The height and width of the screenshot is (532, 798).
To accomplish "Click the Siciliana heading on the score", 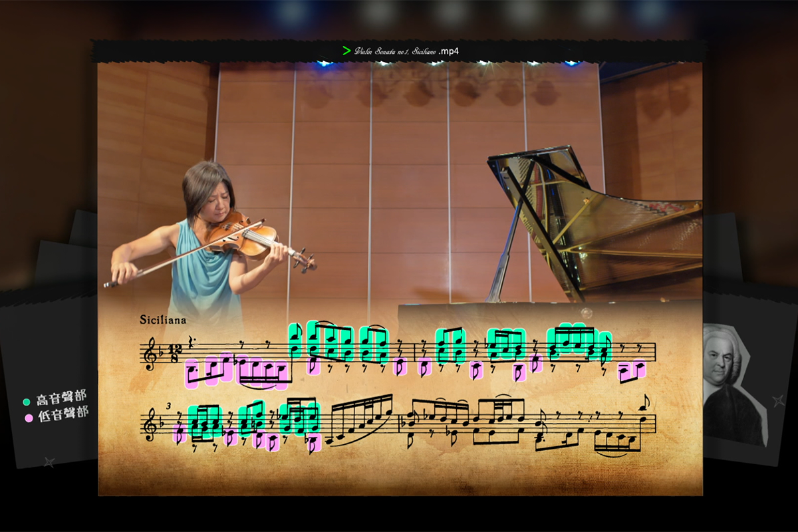I will (163, 320).
